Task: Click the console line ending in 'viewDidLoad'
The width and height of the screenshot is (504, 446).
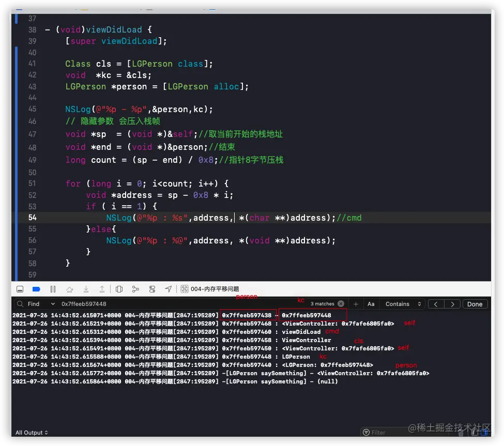Action: (166, 332)
